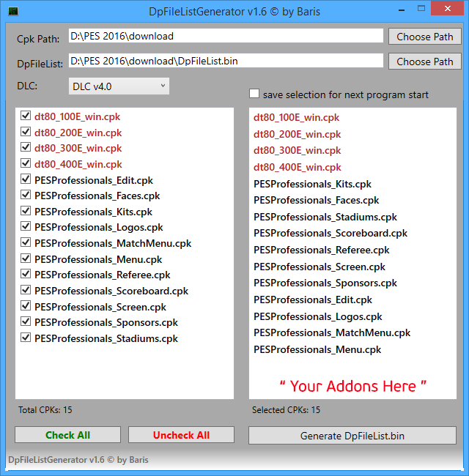Select dt80_300E_win.cpk in right list
Screen dimensions: 469x476
coord(298,151)
